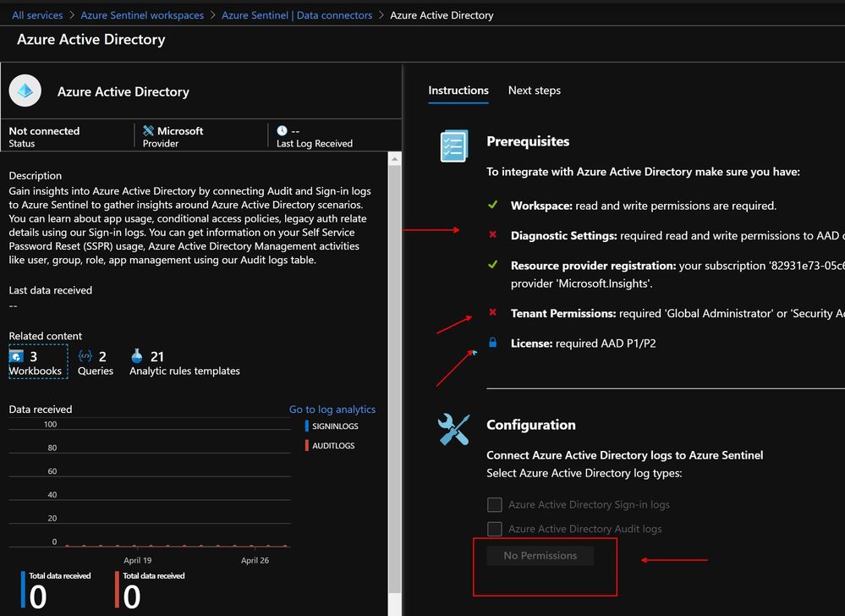845x616 pixels.
Task: Open the 21 Analytic rules templates
Action: 184,362
